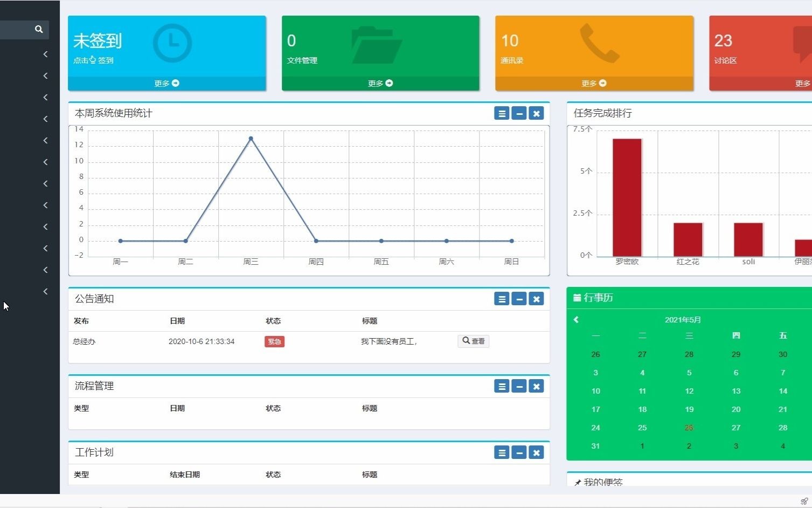Click the calendar icon beside 行事历 title
This screenshot has height=508, width=812.
pos(577,298)
